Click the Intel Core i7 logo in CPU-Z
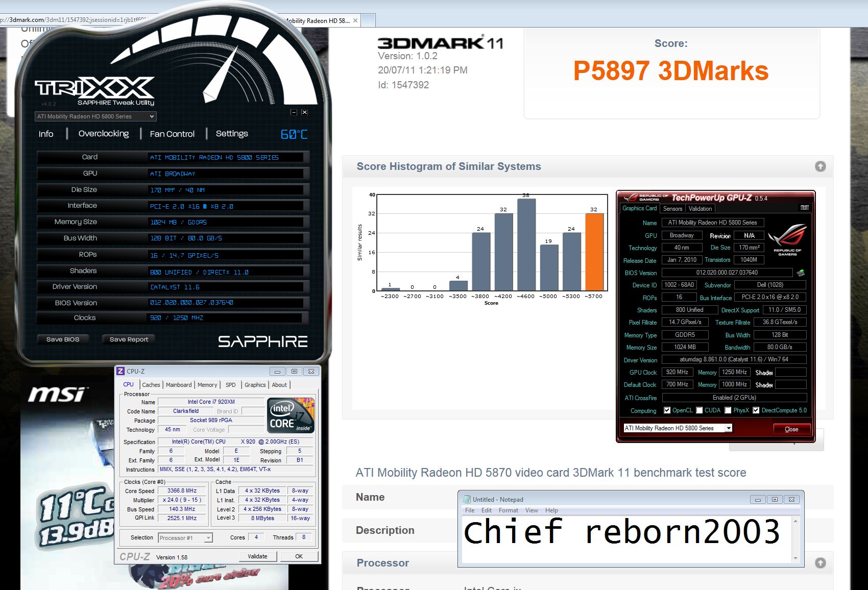 tap(291, 415)
